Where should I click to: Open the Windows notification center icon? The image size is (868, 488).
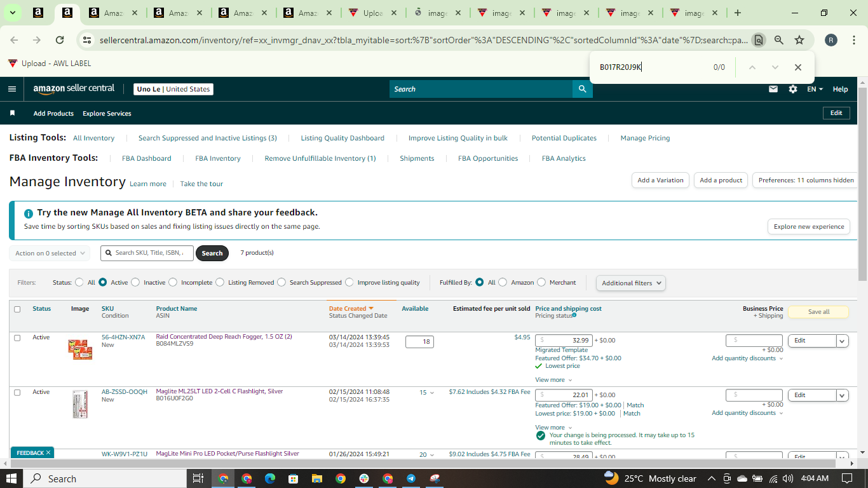point(847,478)
